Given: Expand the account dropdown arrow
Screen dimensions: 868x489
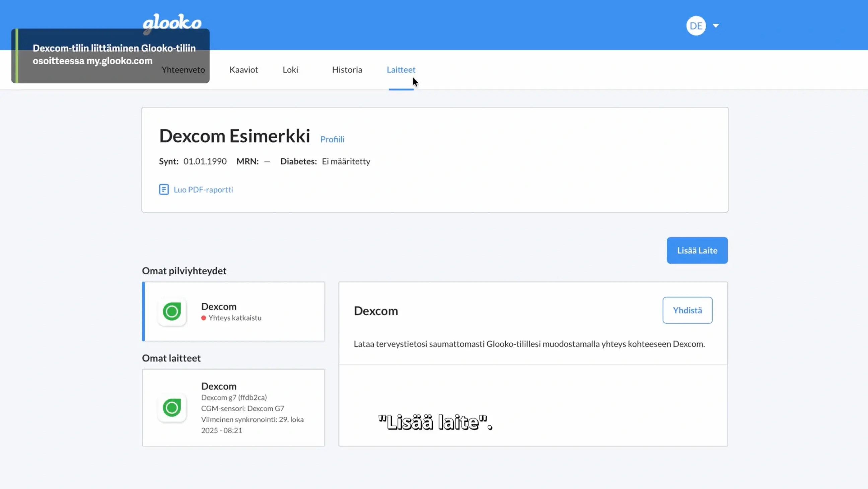Looking at the screenshot, I should (x=716, y=25).
